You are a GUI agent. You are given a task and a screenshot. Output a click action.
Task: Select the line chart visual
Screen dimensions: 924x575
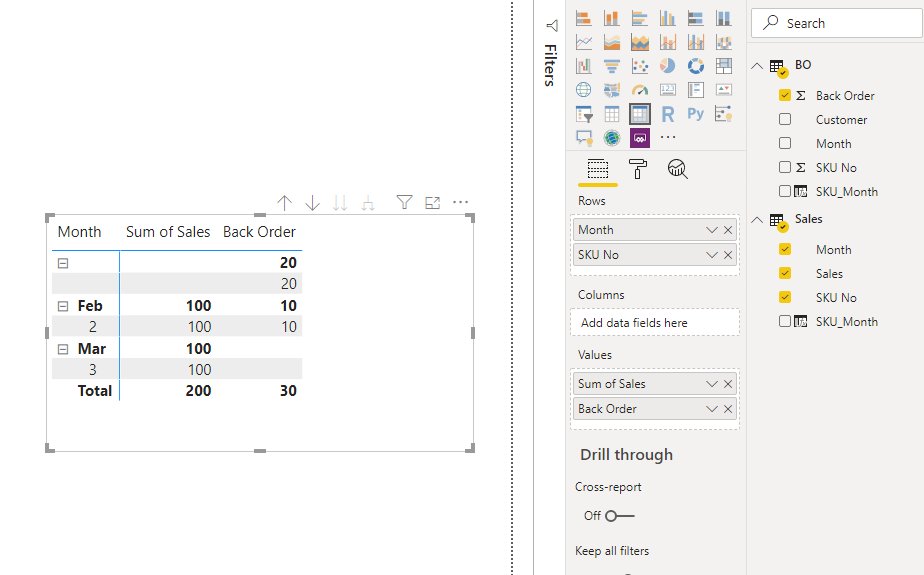[x=583, y=42]
